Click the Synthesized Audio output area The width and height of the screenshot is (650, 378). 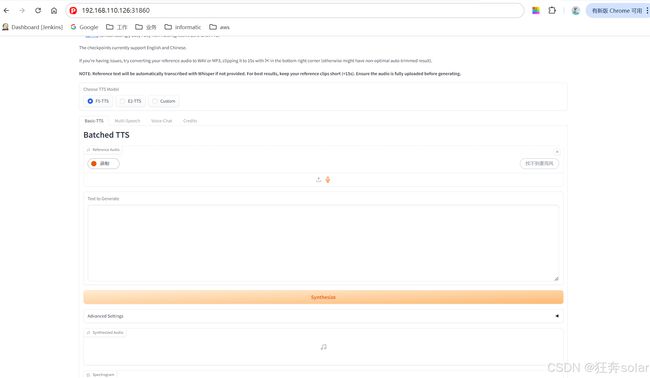323,347
